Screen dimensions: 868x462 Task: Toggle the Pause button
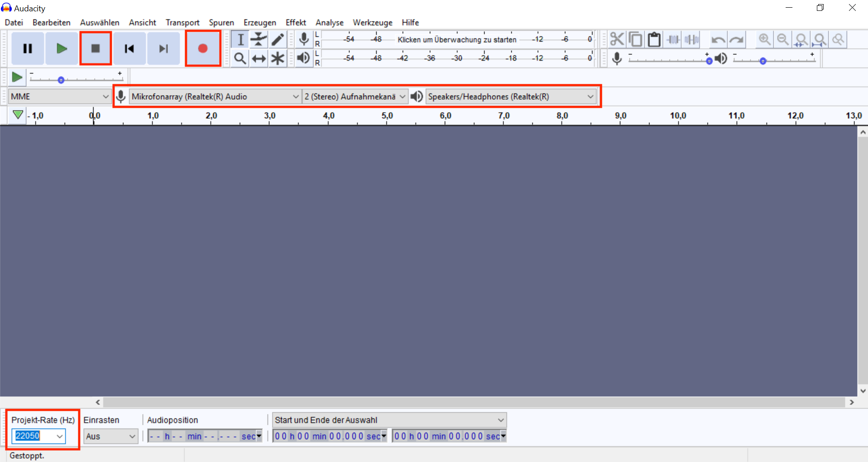[28, 48]
